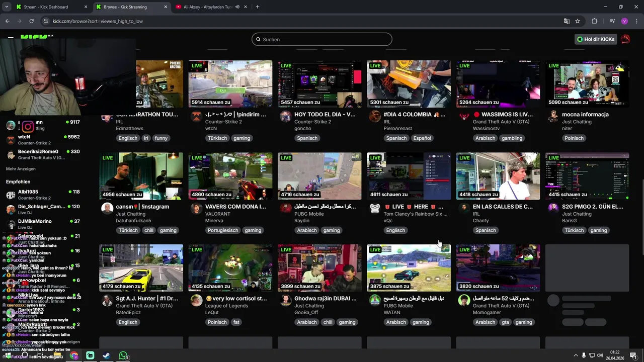644x362 pixels.
Task: Open the WhatsApp taskbar icon
Action: coord(123,355)
